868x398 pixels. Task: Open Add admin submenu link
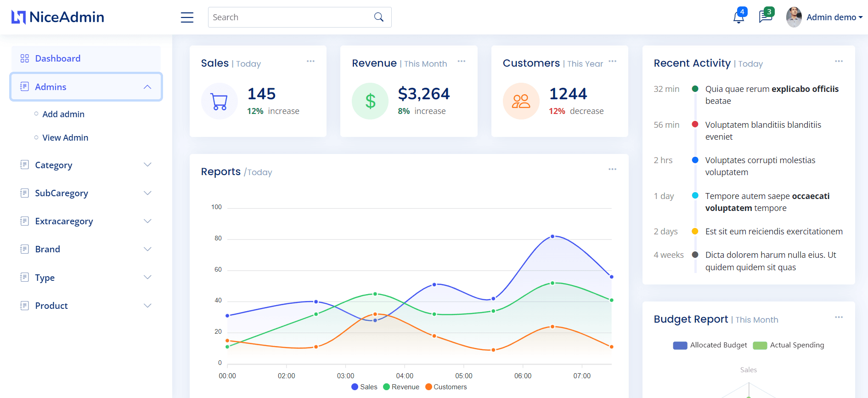tap(63, 114)
